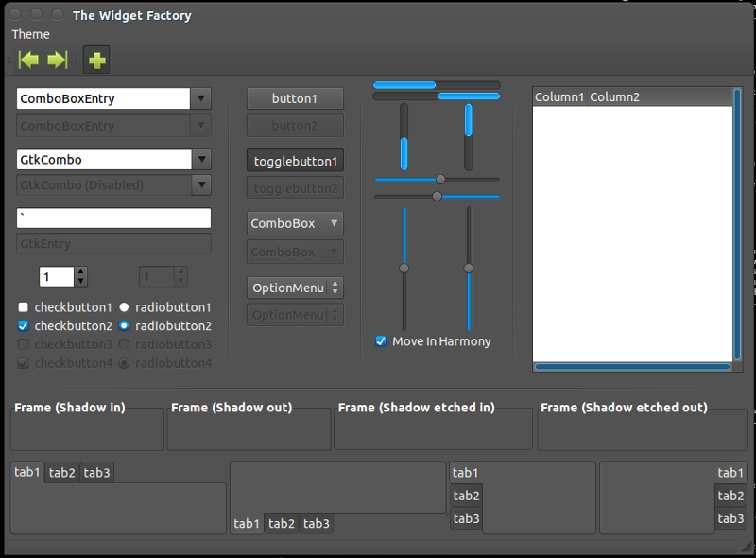Image resolution: width=756 pixels, height=558 pixels.
Task: Click the previous theme arrow icon
Action: [28, 60]
